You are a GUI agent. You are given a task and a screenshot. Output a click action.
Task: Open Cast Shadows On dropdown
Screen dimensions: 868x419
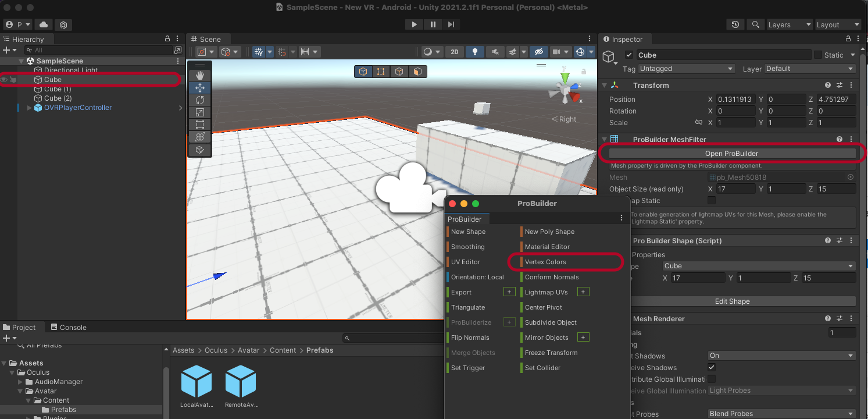click(781, 356)
